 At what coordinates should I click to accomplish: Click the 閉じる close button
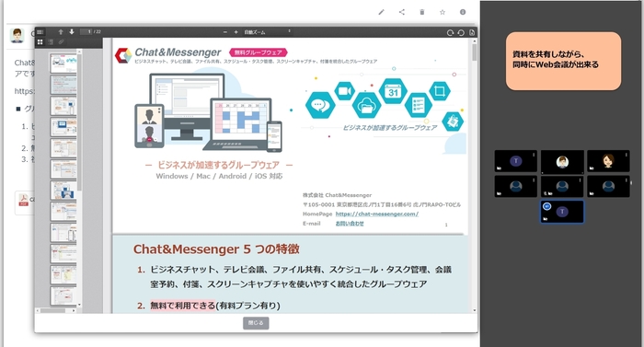[x=256, y=323]
